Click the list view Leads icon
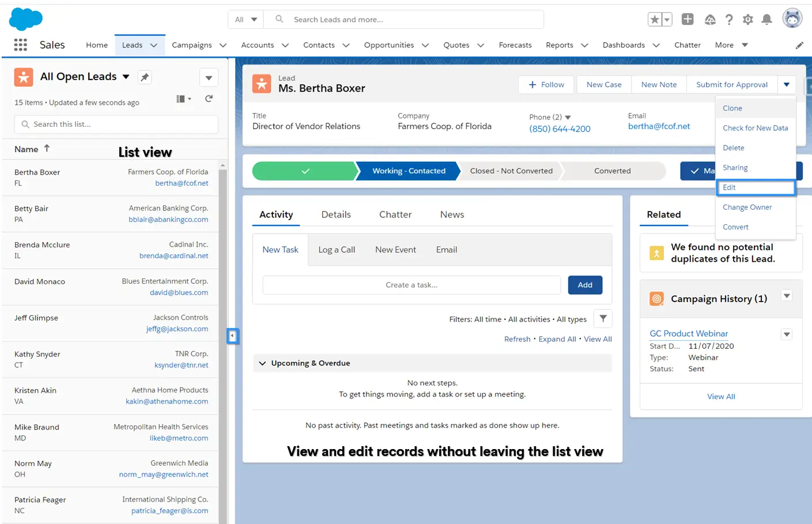This screenshot has height=524, width=812. 24,77
